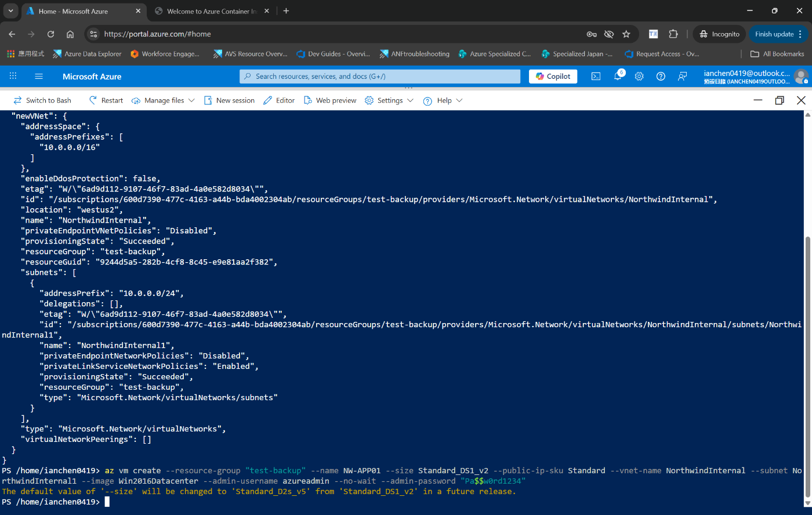The height and width of the screenshot is (515, 812).
Task: Go to the browser home page
Action: click(x=70, y=34)
